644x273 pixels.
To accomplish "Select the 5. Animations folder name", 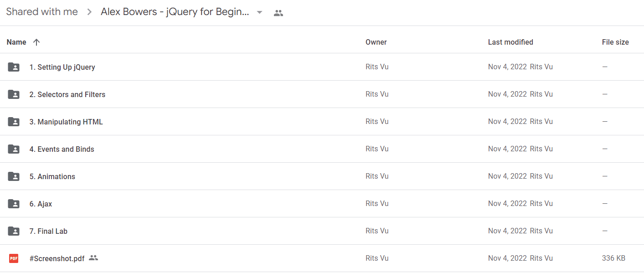I will (52, 176).
